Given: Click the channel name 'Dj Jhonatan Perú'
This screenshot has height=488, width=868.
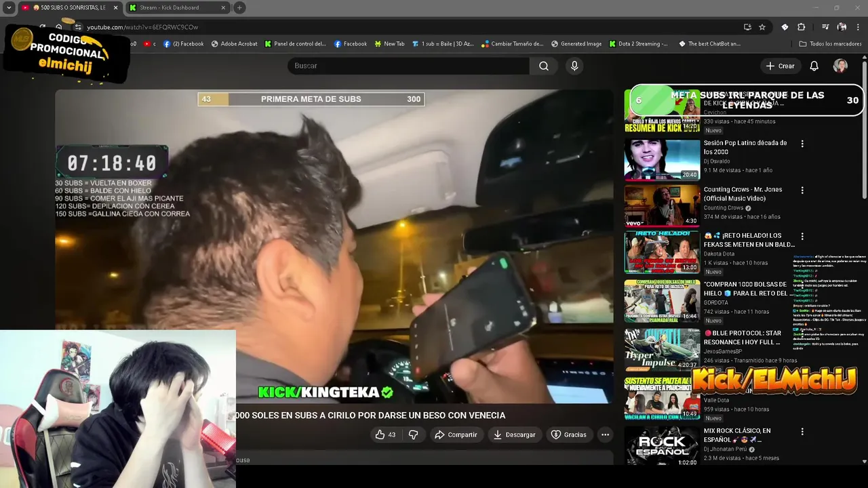Looking at the screenshot, I should point(726,449).
